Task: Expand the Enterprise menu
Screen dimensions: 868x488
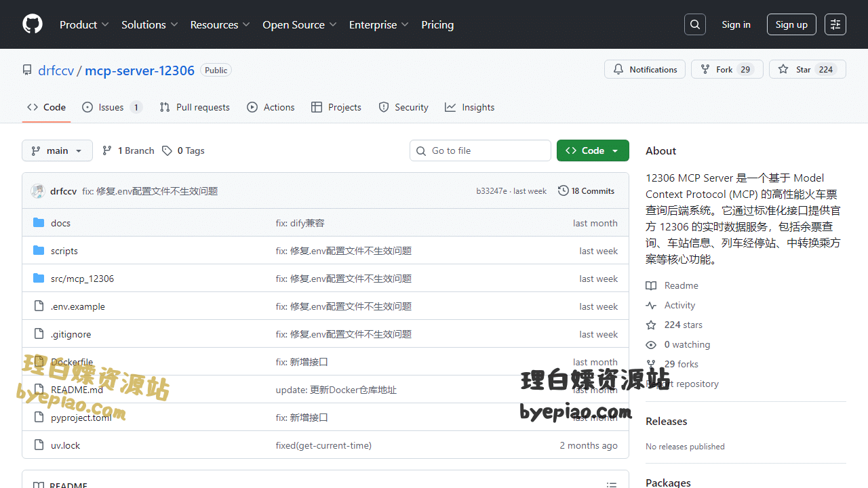Action: [379, 24]
